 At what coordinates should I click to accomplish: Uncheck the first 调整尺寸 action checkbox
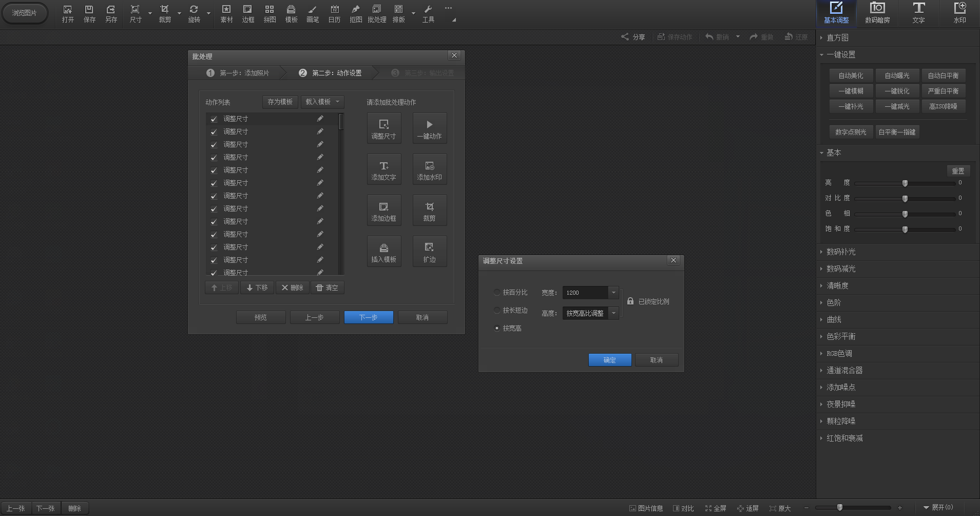click(x=214, y=119)
